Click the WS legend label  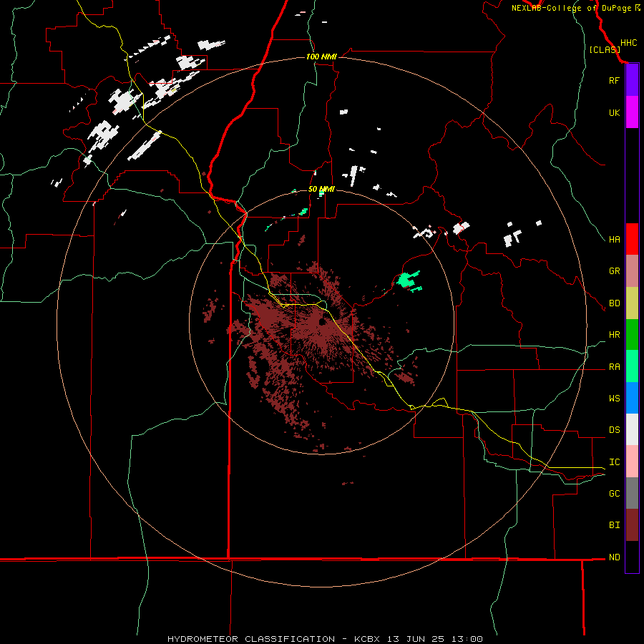point(615,399)
